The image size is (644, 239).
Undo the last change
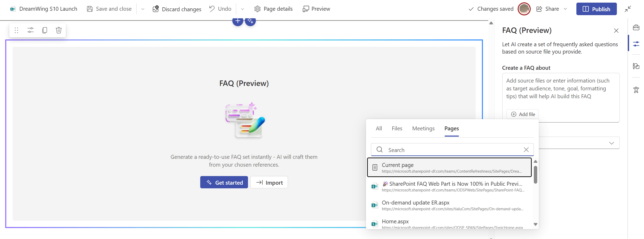click(220, 9)
